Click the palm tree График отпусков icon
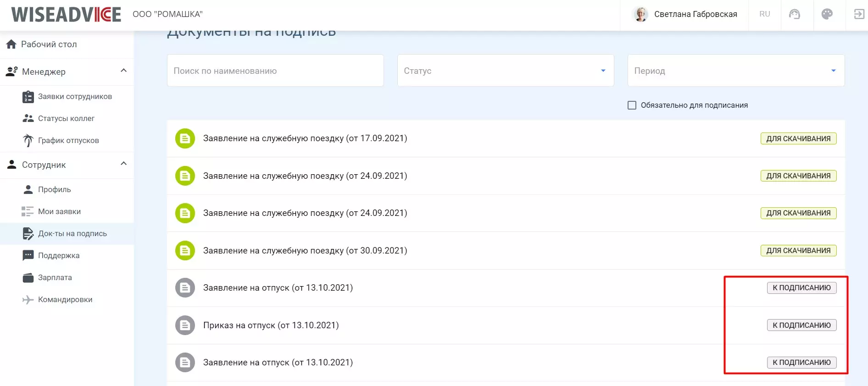 click(x=28, y=140)
